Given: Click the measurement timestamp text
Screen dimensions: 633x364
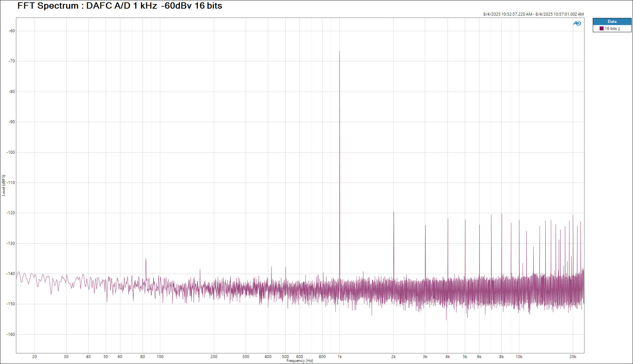Looking at the screenshot, I should click(533, 14).
